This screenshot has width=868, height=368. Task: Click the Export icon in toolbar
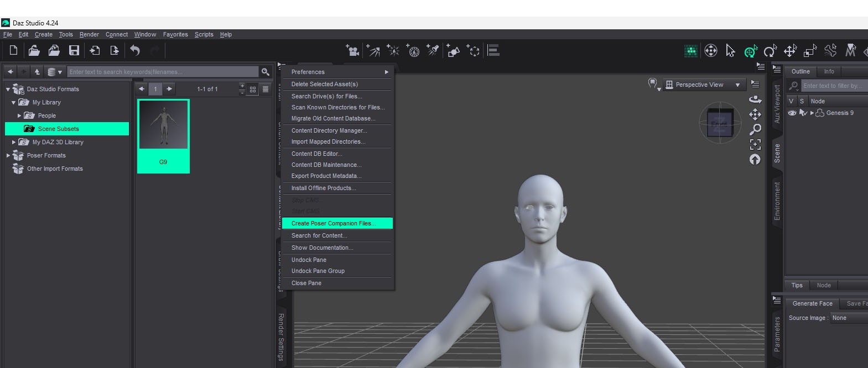115,51
